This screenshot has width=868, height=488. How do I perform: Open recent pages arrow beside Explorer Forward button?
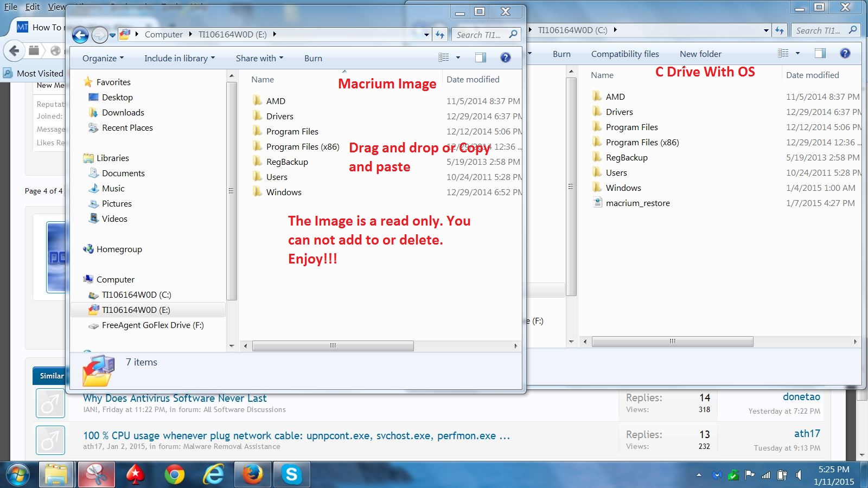113,35
